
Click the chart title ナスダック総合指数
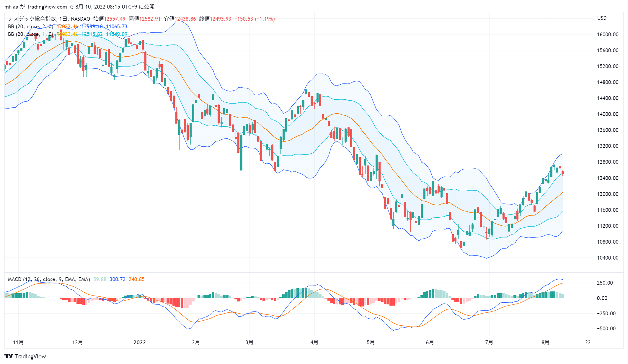point(32,19)
